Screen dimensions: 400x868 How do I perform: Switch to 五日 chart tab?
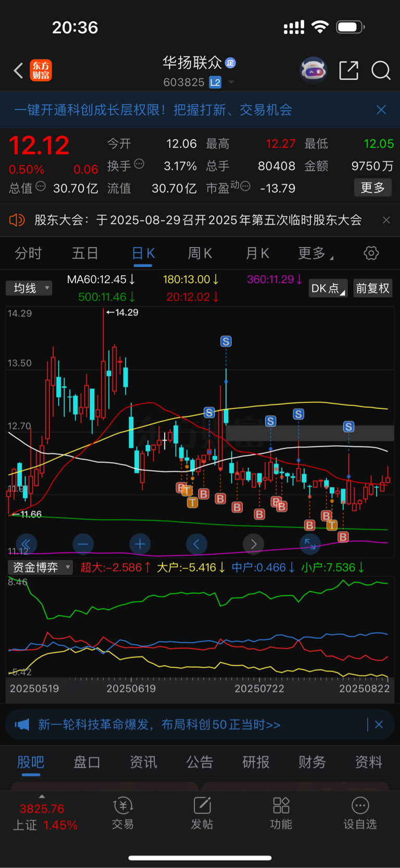[x=85, y=253]
